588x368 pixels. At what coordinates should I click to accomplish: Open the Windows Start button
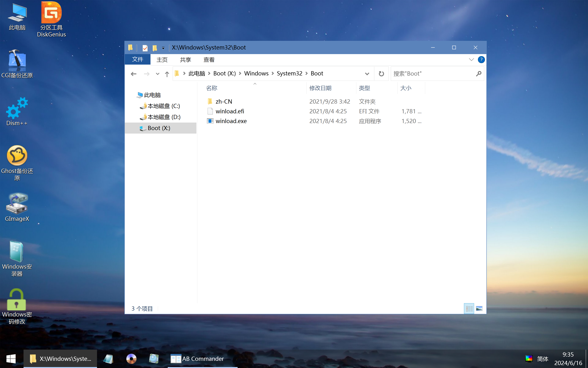point(11,359)
